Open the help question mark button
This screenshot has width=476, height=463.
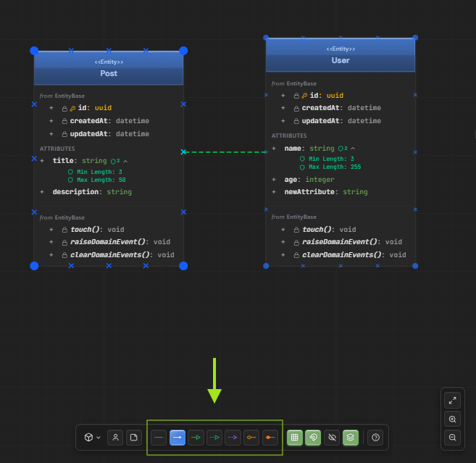point(375,438)
